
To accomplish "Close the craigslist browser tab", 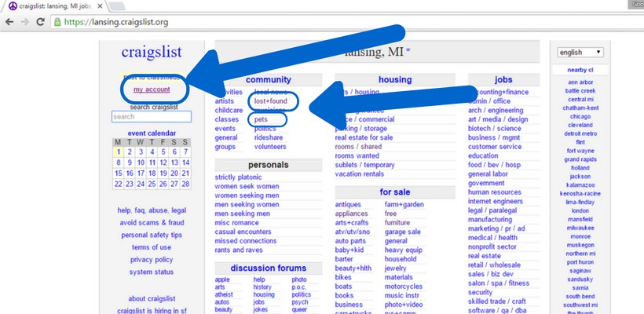I will 101,6.
